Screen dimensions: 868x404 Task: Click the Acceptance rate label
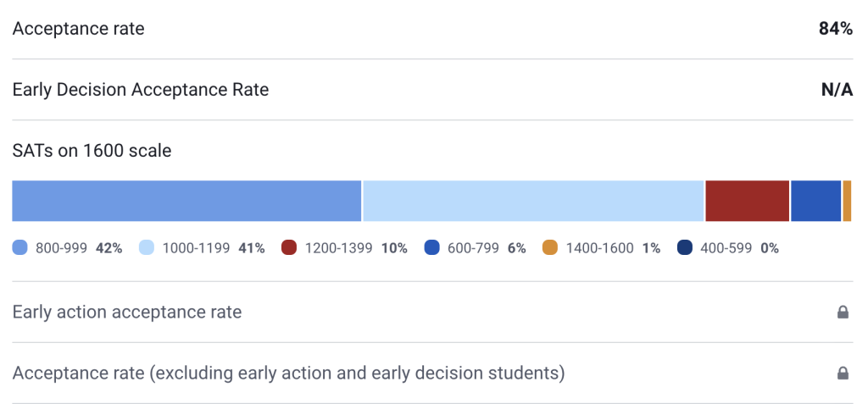point(78,29)
